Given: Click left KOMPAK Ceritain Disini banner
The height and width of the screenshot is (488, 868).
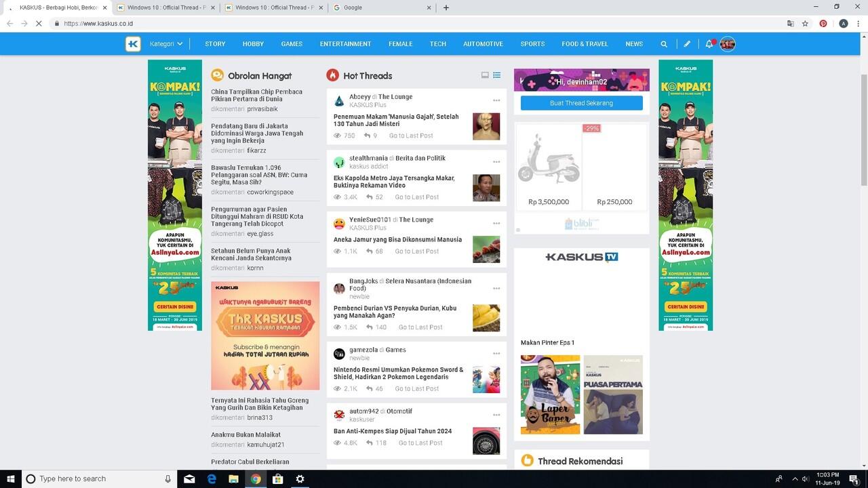Looking at the screenshot, I should coord(175,195).
